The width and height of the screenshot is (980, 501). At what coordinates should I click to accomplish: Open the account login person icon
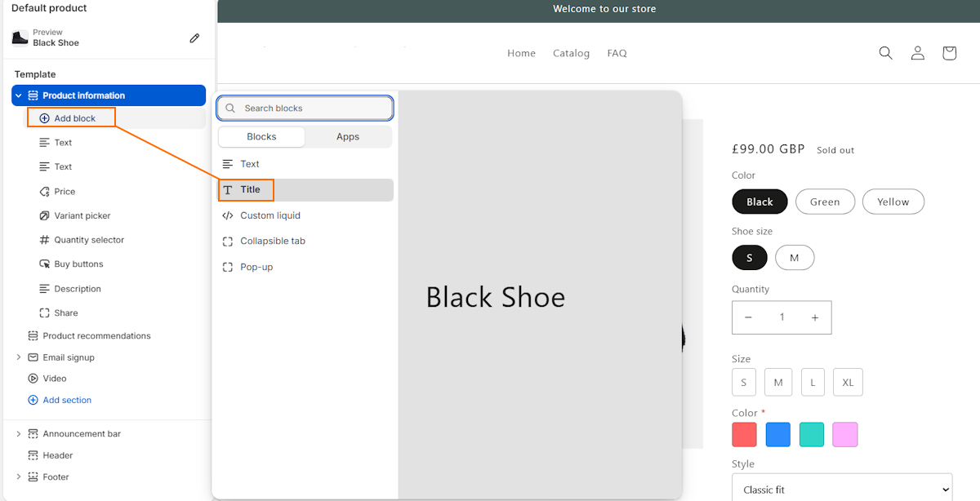click(x=918, y=53)
